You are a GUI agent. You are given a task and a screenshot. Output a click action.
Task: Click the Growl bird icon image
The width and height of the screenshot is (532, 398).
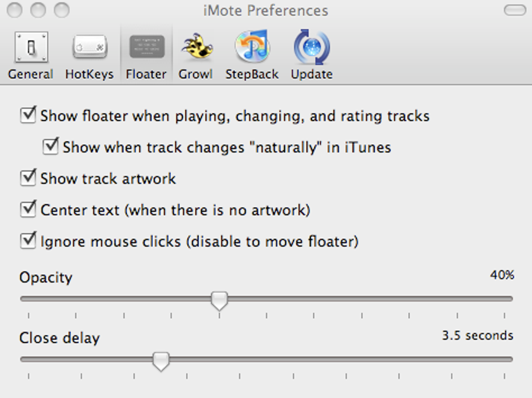[196, 47]
